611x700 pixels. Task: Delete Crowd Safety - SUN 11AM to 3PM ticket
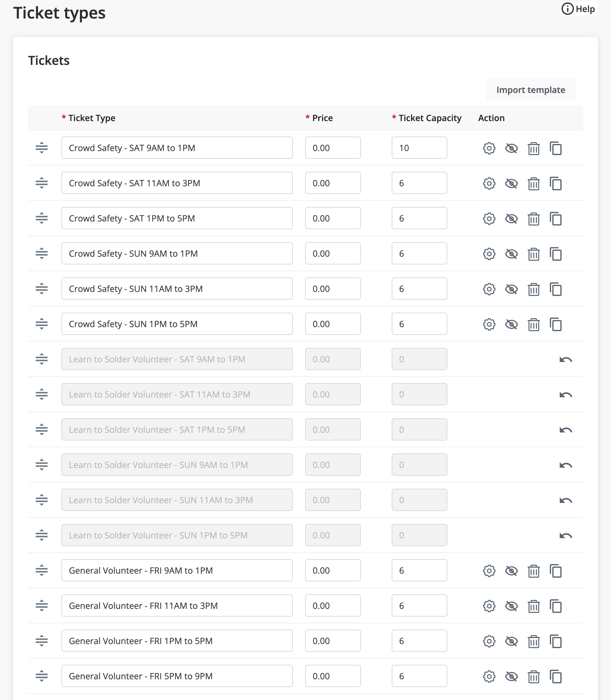click(533, 289)
